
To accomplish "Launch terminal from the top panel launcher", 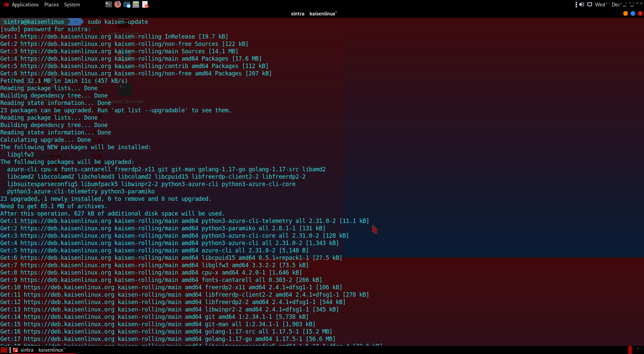I will (x=108, y=4).
